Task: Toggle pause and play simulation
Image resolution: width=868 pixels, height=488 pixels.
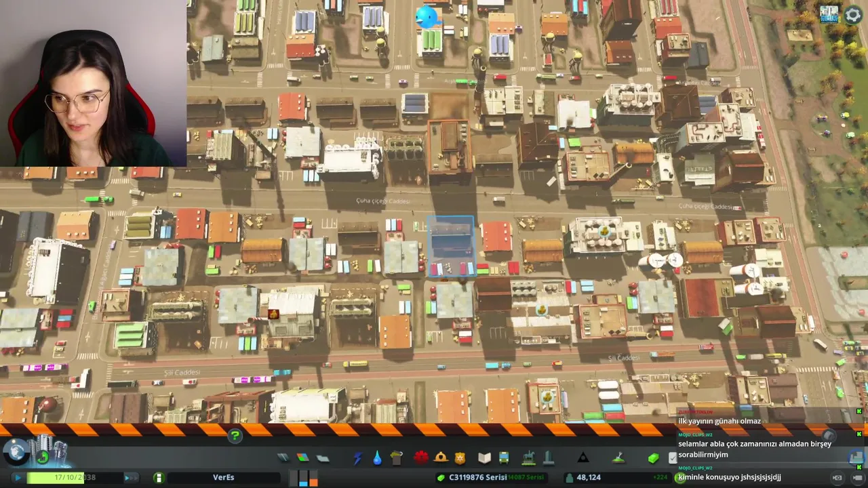Action: (x=18, y=478)
